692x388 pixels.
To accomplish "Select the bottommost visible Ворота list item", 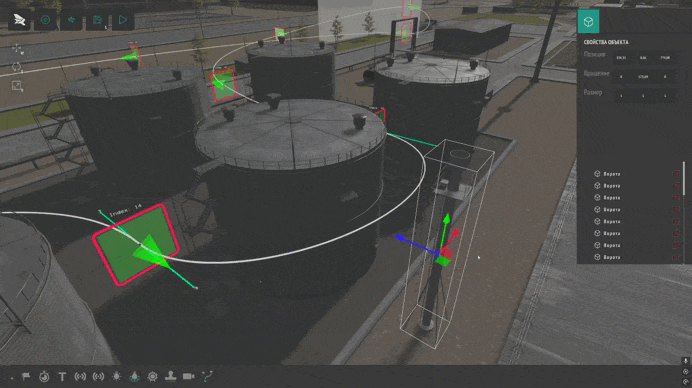I will tap(611, 257).
